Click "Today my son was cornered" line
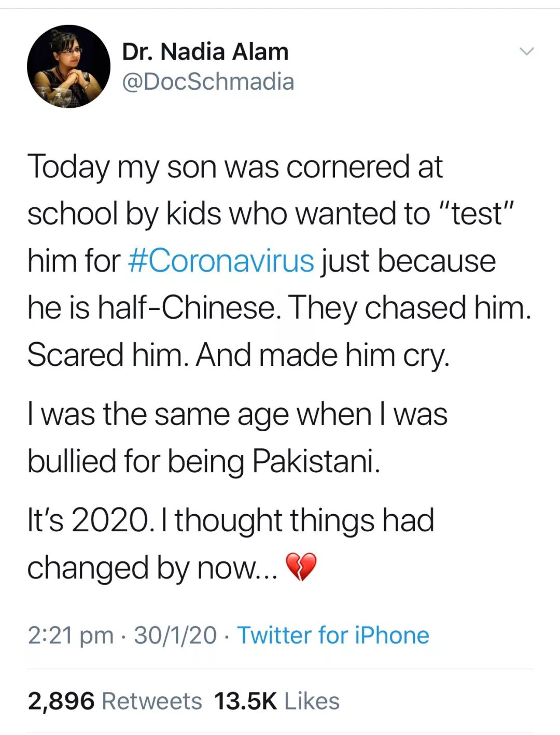The width and height of the screenshot is (560, 735). (x=218, y=166)
